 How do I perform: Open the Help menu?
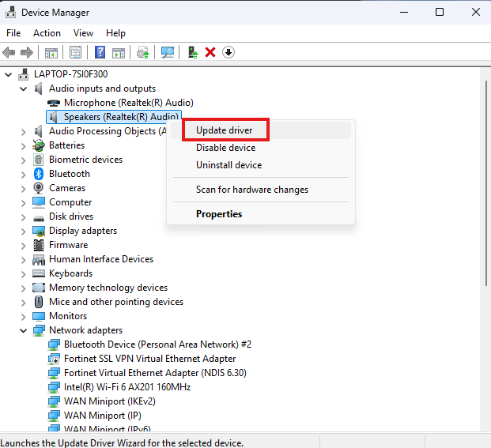coord(115,33)
